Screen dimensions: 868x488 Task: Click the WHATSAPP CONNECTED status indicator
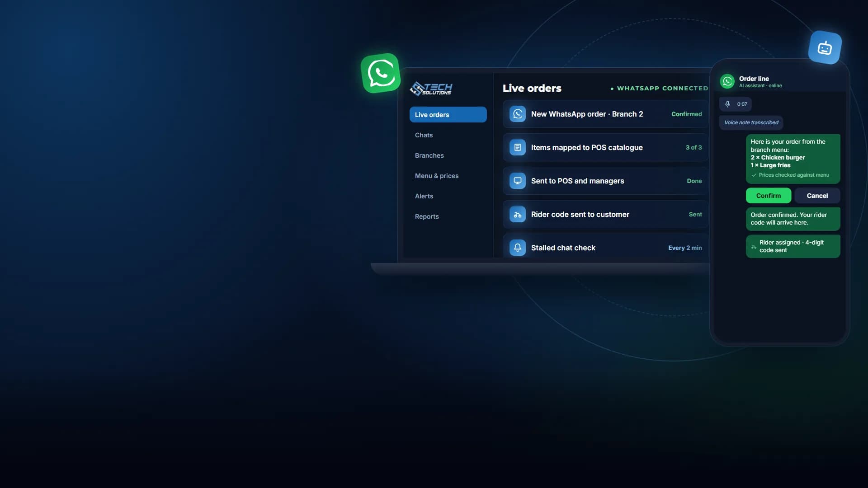659,88
